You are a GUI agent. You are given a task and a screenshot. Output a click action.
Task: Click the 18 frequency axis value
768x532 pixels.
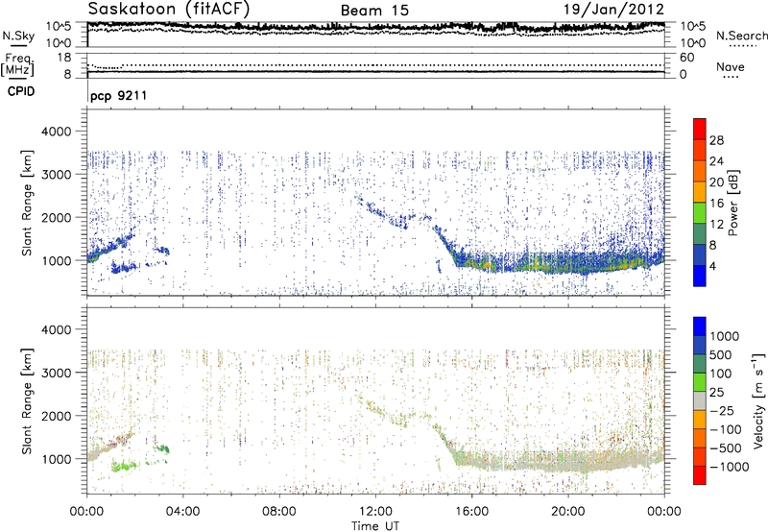(x=64, y=58)
